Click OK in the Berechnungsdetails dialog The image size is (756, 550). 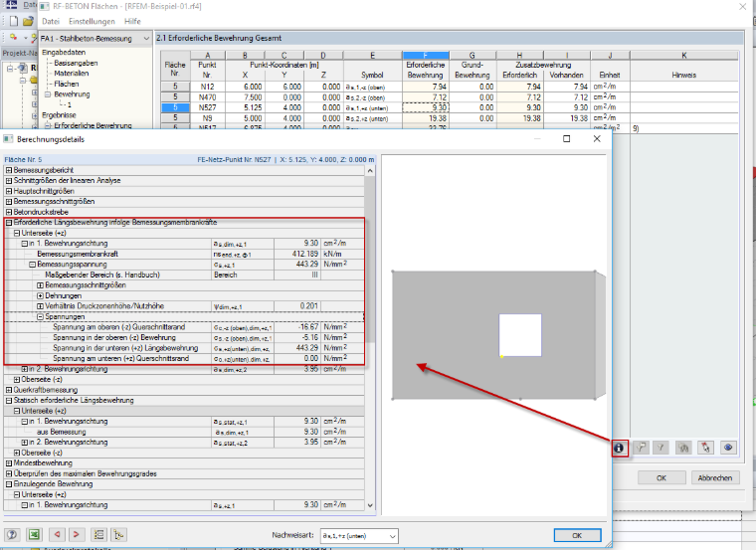click(577, 535)
